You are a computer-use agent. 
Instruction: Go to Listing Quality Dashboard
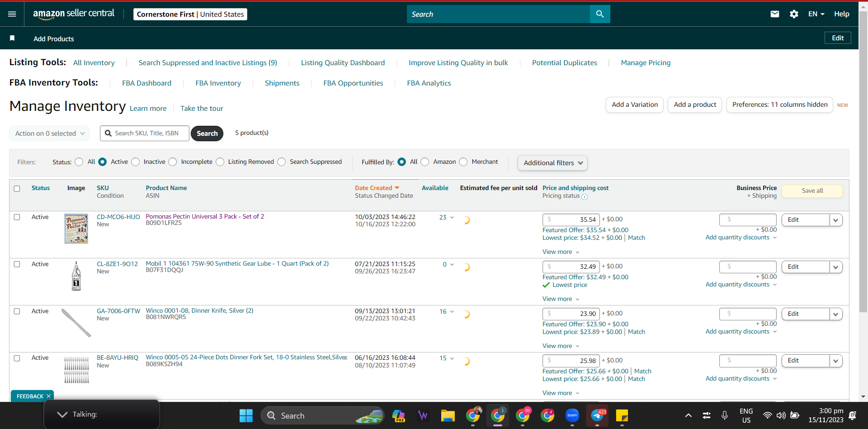coord(343,63)
